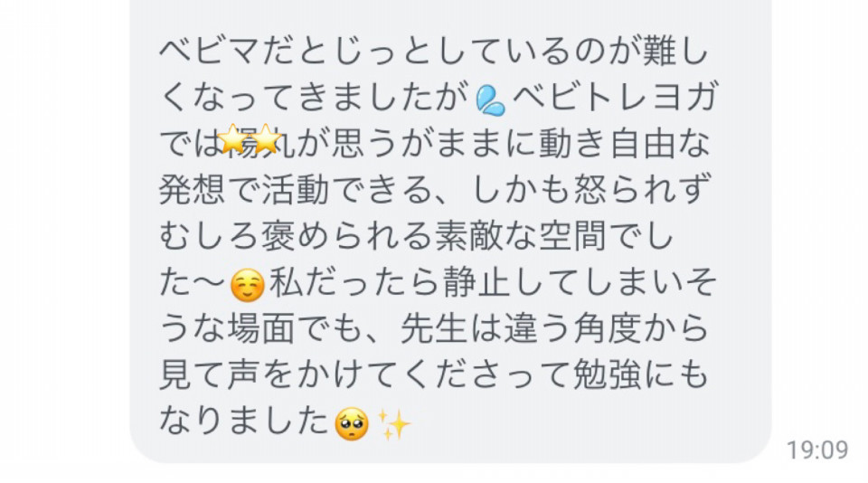Click the pleading face emoji

(352, 423)
